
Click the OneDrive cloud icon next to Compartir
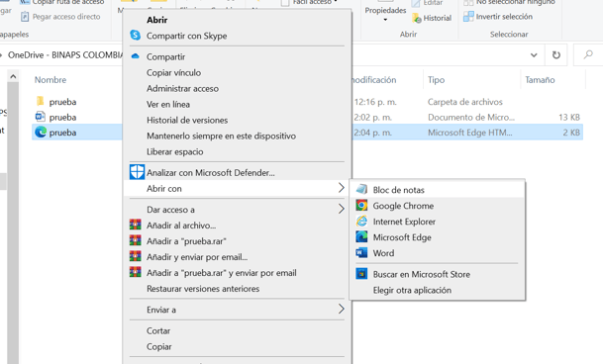[135, 56]
